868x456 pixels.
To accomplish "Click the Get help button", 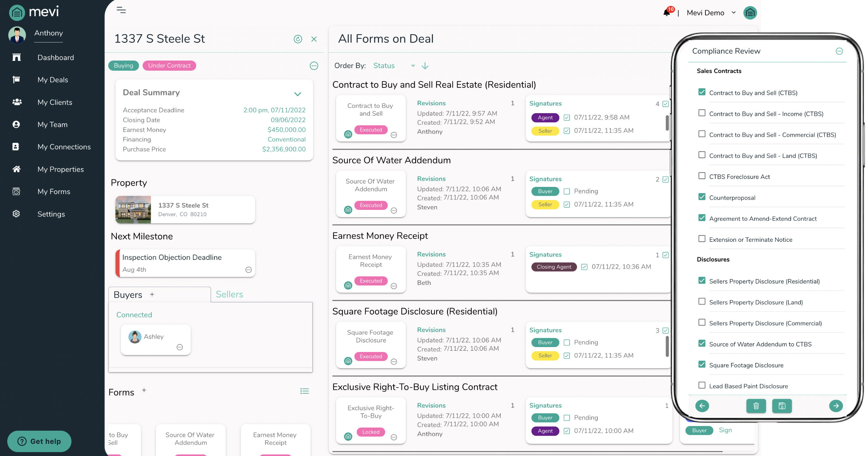I will (x=39, y=441).
